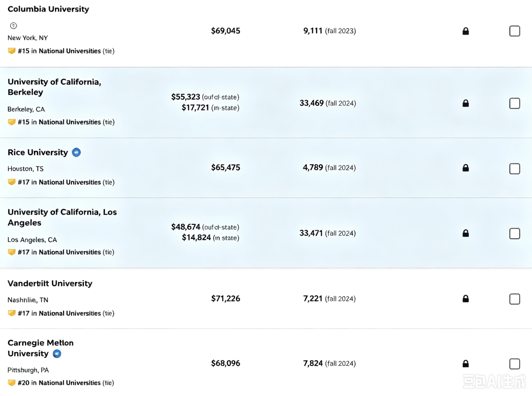Open the Rice University school link
Image resolution: width=532 pixels, height=396 pixels.
37,152
